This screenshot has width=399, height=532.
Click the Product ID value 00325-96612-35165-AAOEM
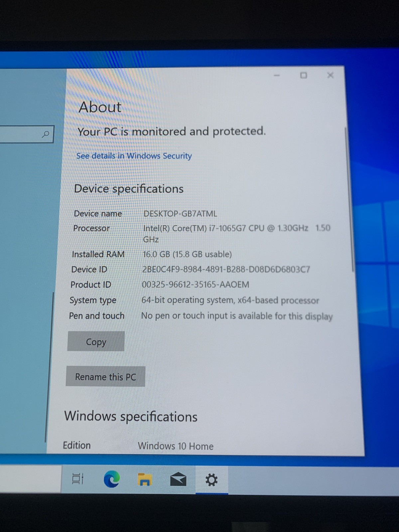[x=196, y=285]
